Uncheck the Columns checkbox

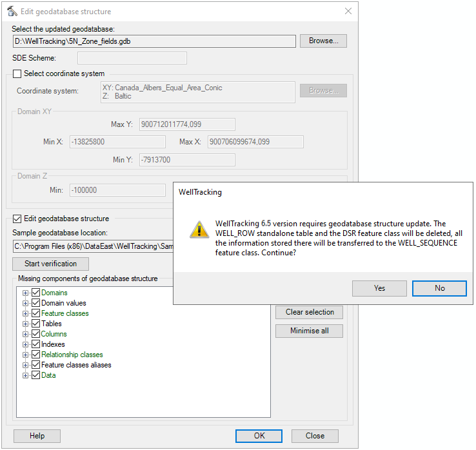click(36, 334)
